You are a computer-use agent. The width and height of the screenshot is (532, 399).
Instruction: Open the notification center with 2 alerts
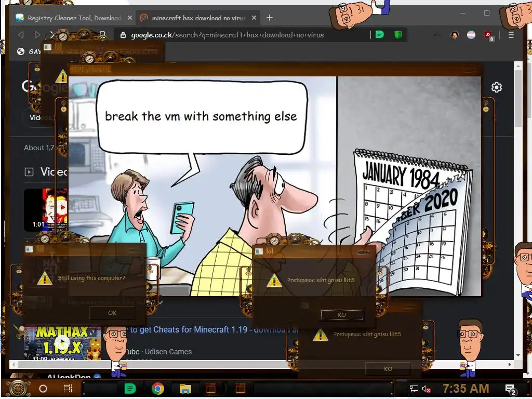[511, 389]
